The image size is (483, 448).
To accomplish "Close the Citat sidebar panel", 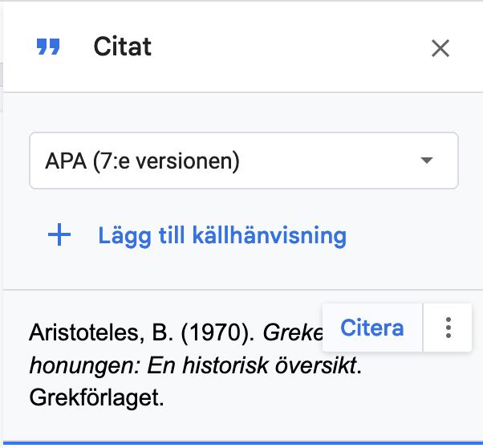I will tap(440, 48).
